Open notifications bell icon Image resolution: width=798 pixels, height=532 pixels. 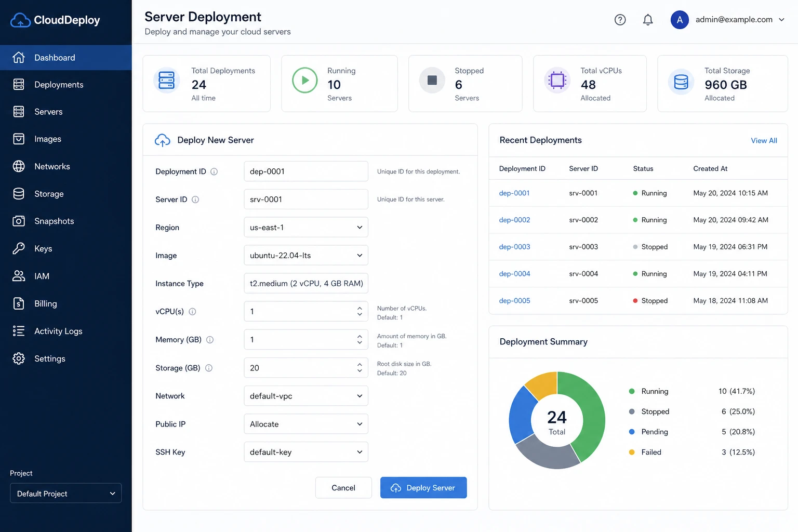648,20
